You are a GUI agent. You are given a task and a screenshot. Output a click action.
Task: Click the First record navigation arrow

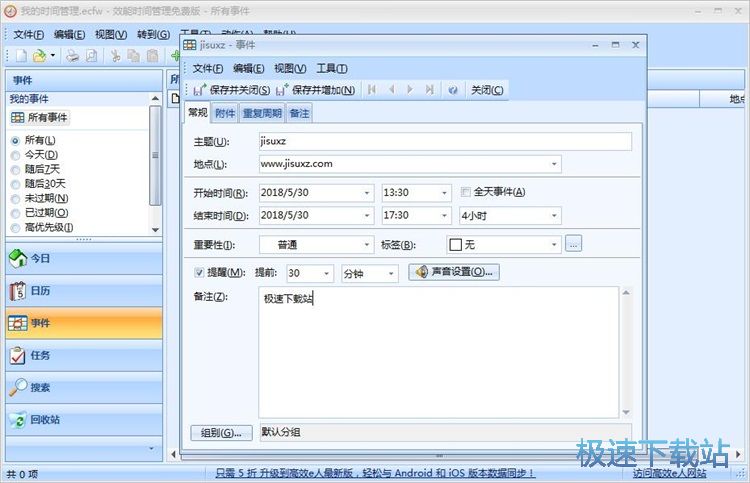point(372,89)
